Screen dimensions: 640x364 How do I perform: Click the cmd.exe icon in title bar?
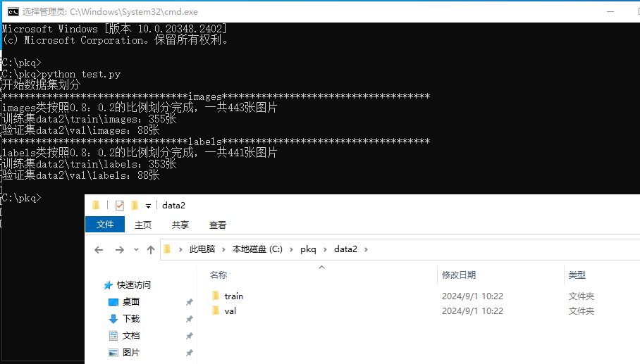(x=13, y=12)
